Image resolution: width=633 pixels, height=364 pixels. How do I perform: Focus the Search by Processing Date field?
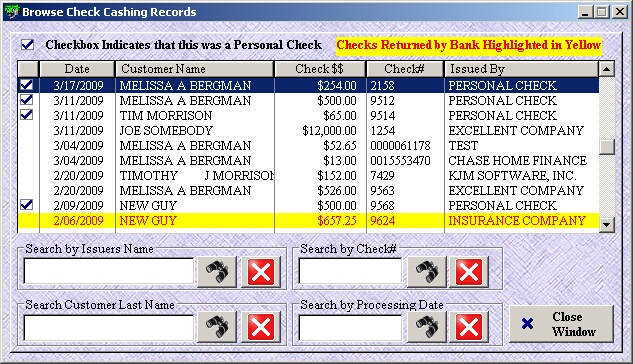[x=350, y=327]
